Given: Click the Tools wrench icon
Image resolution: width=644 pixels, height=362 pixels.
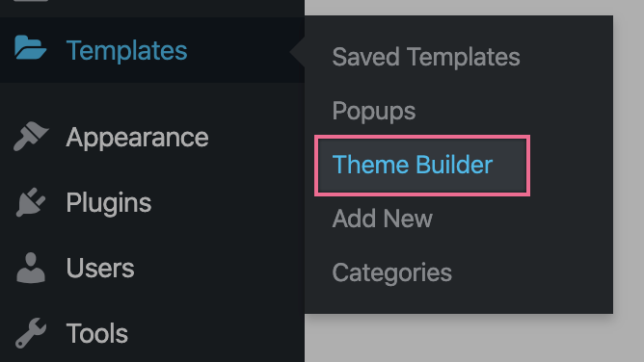Looking at the screenshot, I should [31, 333].
